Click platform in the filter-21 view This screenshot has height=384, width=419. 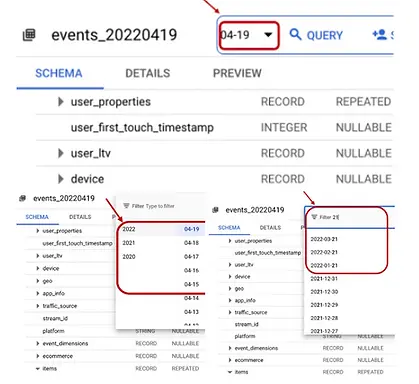[245, 336]
